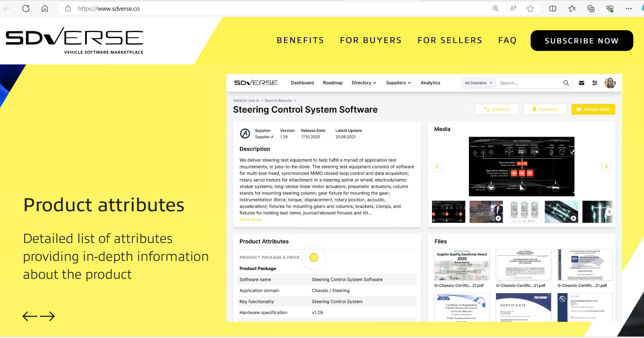Go to browser home page
Image resolution: width=644 pixels, height=338 pixels.
(x=45, y=9)
